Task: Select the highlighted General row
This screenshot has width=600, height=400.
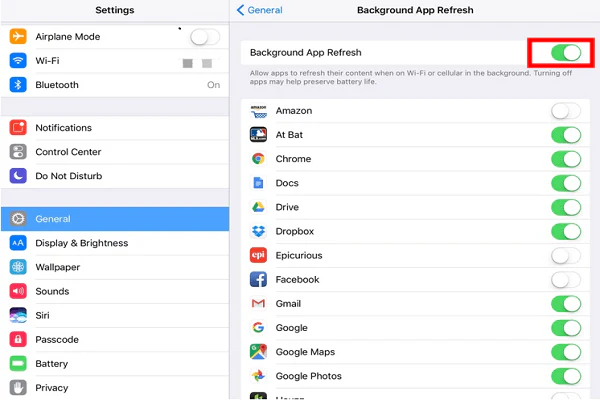Action: point(115,219)
